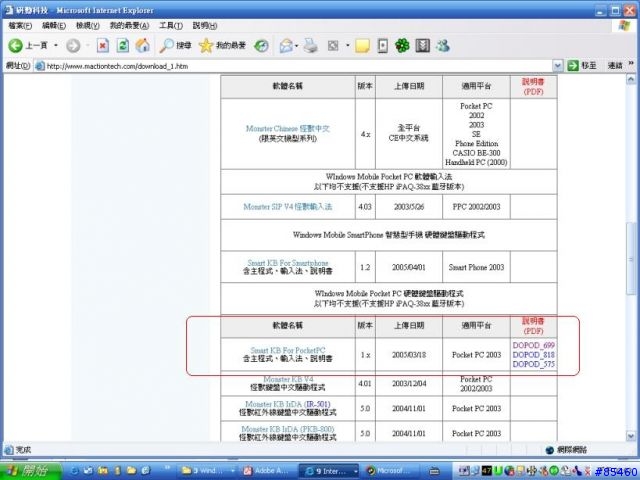Click the 2005/04/01 date cell

pyautogui.click(x=409, y=267)
